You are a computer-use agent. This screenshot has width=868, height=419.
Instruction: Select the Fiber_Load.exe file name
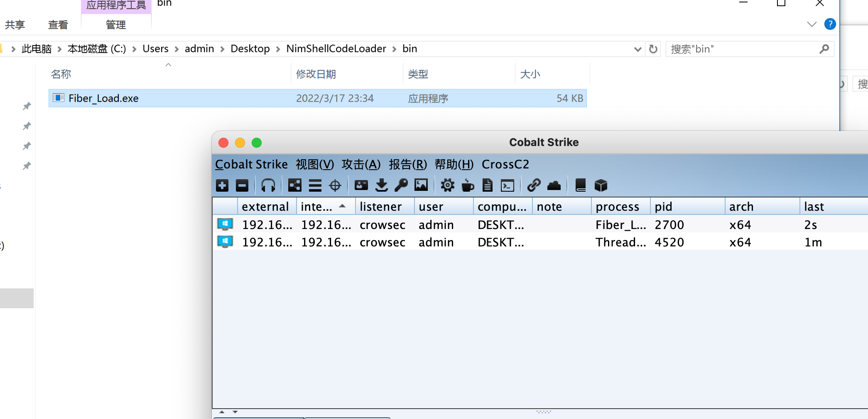[103, 98]
